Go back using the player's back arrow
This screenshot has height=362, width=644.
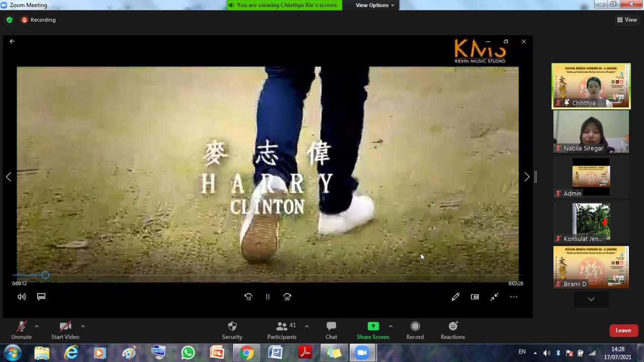(x=12, y=41)
